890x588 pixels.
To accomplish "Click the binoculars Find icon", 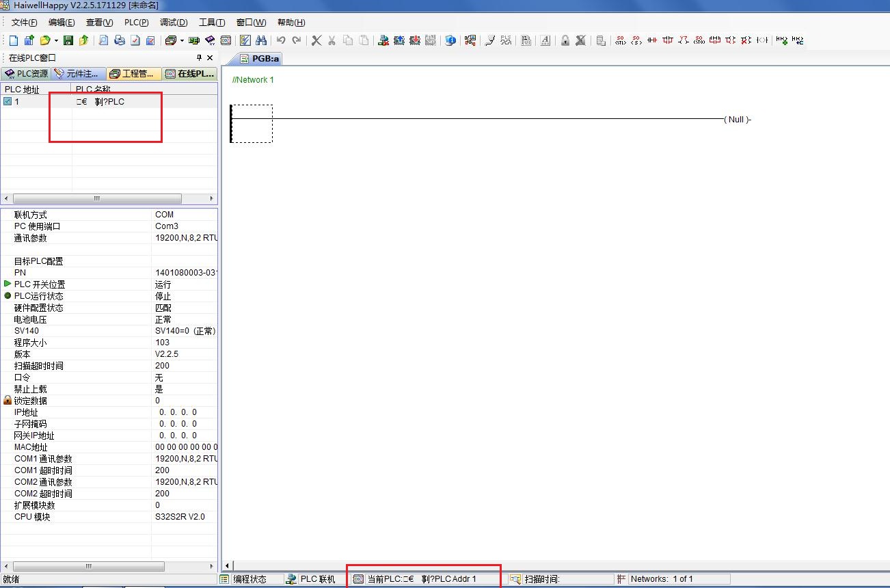I will pos(261,40).
